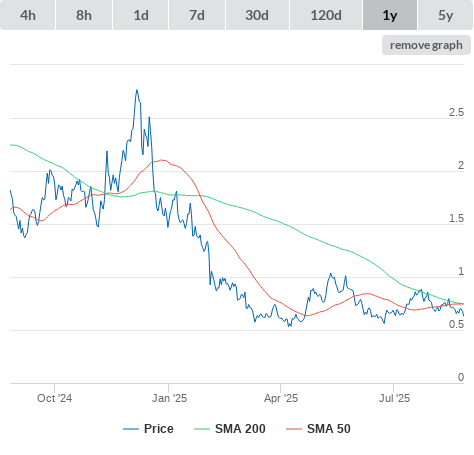Screen dimensions: 474x455
Task: Select the 4h time range tab
Action: [x=28, y=15]
